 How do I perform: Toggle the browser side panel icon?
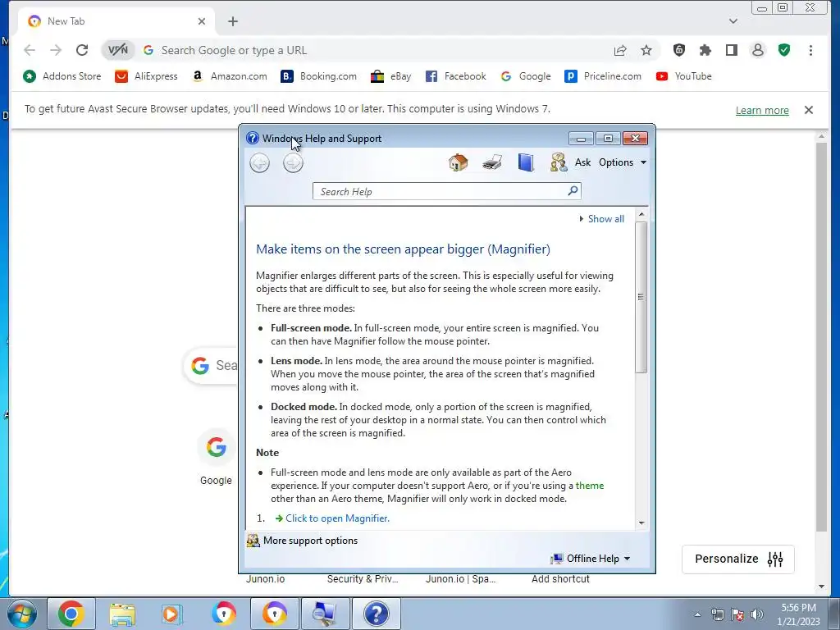tap(731, 50)
